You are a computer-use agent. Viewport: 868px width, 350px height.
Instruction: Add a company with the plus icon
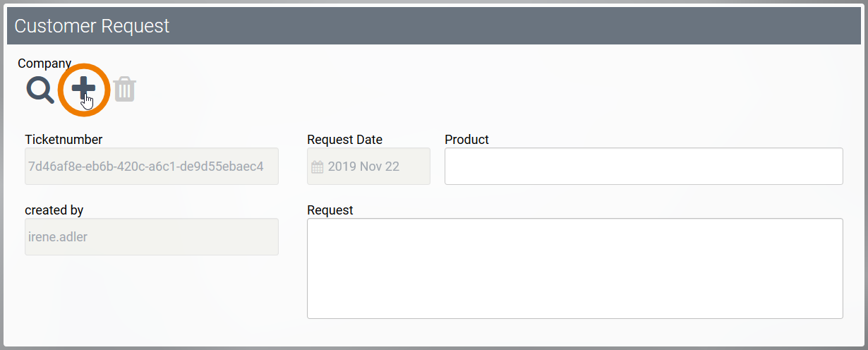click(x=83, y=89)
